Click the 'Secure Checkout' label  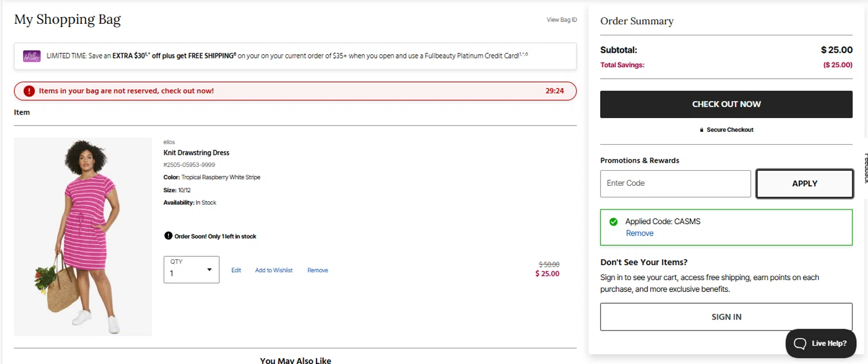pyautogui.click(x=730, y=130)
